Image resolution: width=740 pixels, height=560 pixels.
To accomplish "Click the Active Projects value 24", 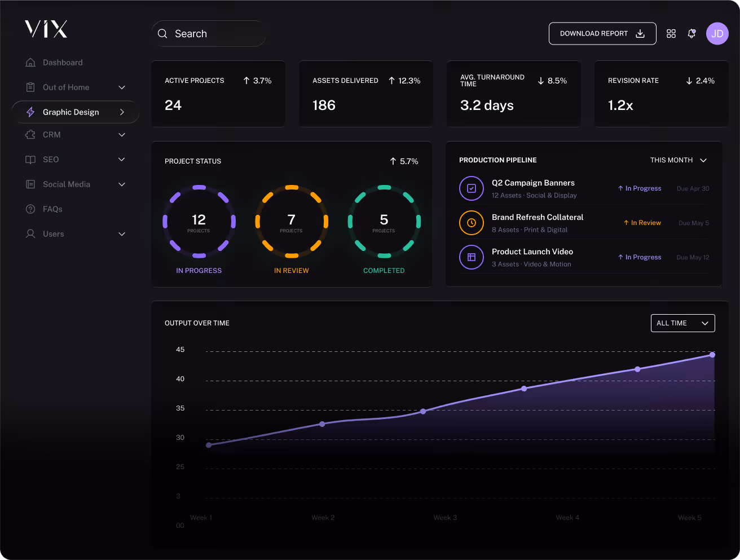I will click(x=173, y=105).
